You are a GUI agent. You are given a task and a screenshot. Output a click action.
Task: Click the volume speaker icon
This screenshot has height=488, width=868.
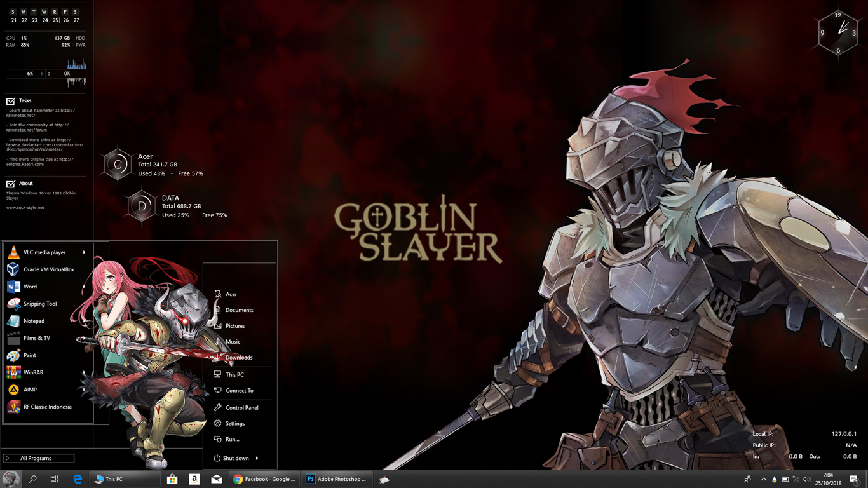(x=807, y=479)
